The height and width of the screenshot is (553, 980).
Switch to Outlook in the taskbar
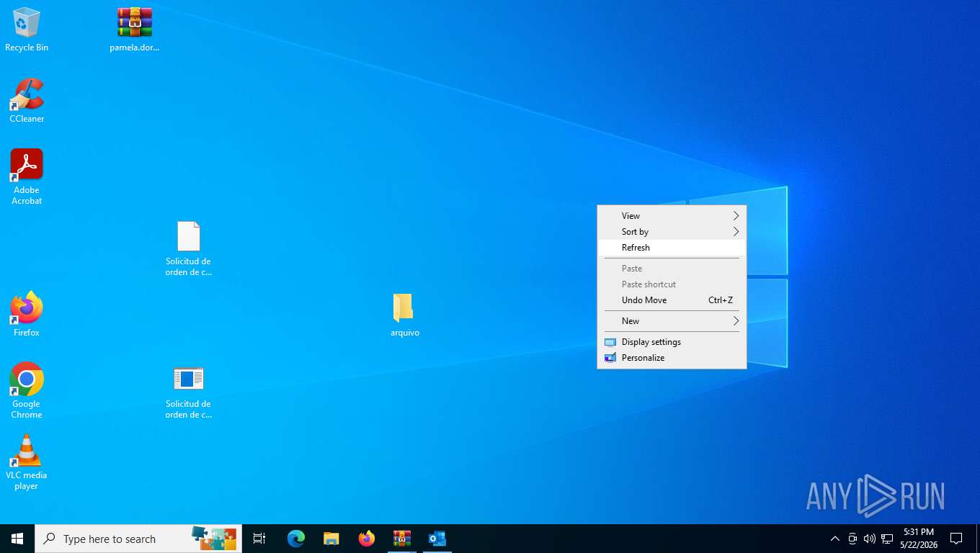coord(437,539)
